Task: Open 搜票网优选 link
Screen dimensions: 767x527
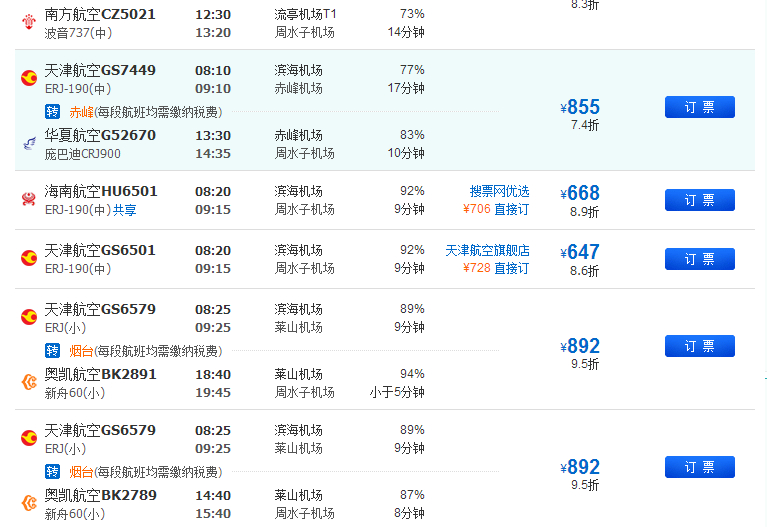Action: [x=499, y=191]
